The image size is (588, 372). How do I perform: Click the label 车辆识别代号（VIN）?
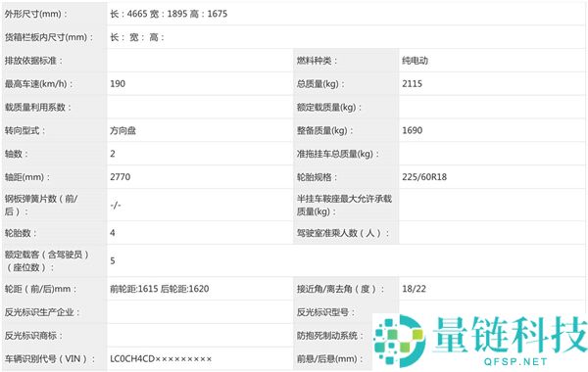click(x=50, y=359)
